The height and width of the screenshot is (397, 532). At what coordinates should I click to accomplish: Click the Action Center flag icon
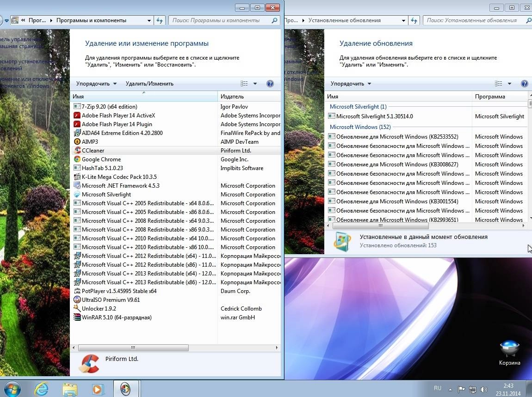click(461, 389)
